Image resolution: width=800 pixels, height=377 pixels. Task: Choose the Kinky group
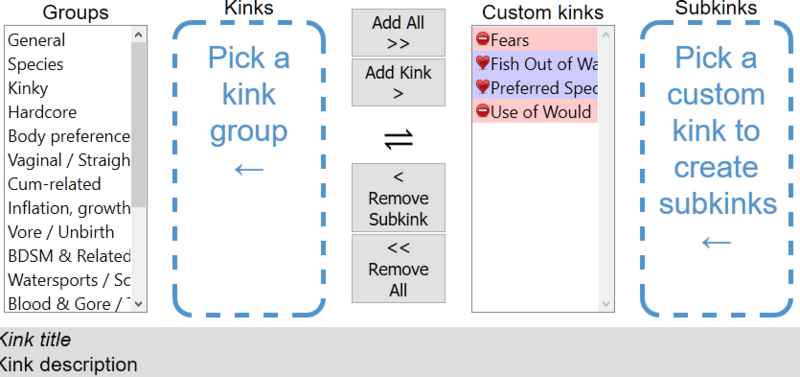point(68,88)
